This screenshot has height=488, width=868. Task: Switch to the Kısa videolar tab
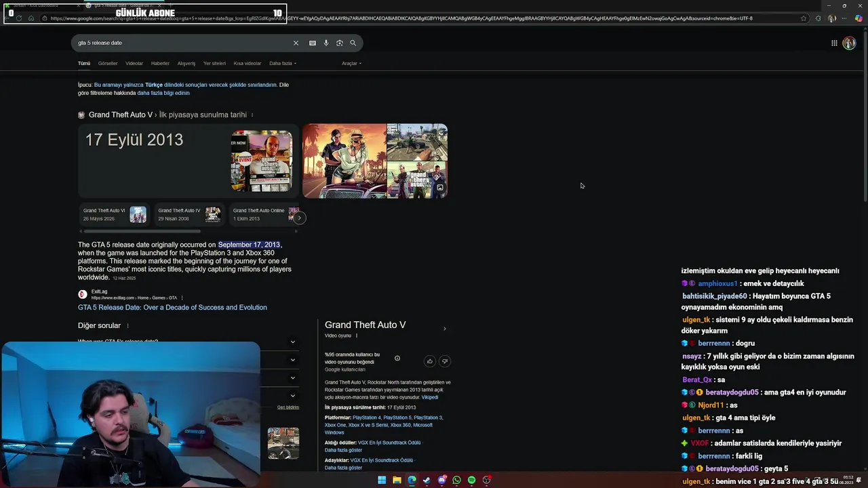(x=248, y=64)
